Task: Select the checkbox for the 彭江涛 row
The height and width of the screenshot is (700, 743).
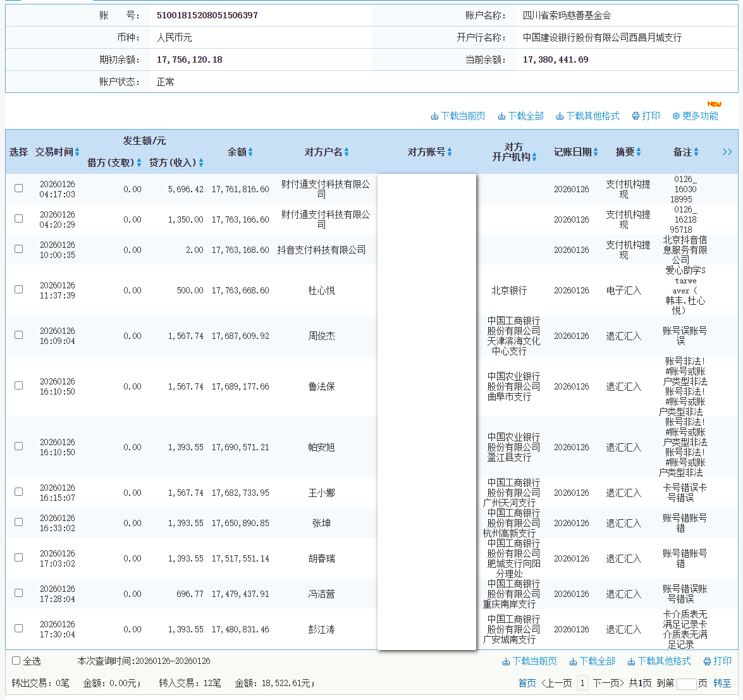Action: tap(19, 629)
